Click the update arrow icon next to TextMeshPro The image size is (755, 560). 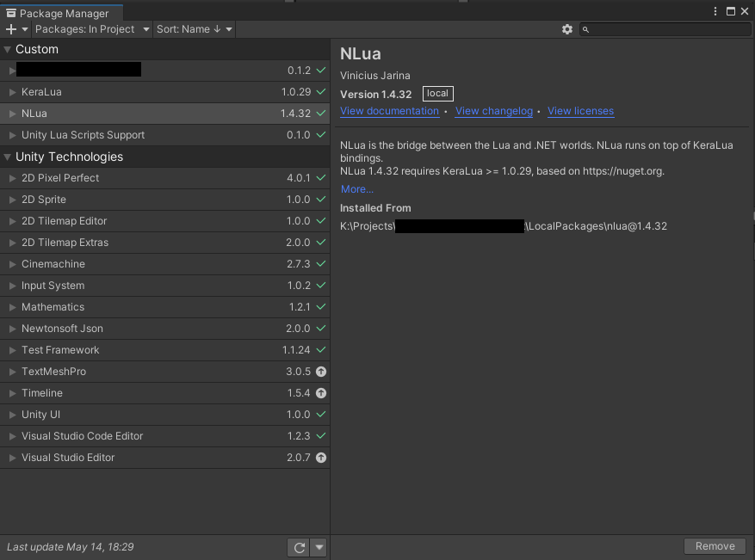point(319,372)
